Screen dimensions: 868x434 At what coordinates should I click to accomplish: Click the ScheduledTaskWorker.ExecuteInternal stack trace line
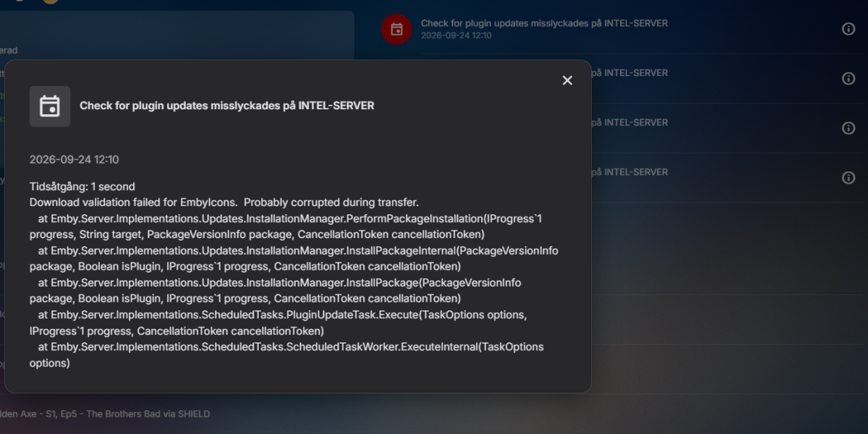click(286, 355)
